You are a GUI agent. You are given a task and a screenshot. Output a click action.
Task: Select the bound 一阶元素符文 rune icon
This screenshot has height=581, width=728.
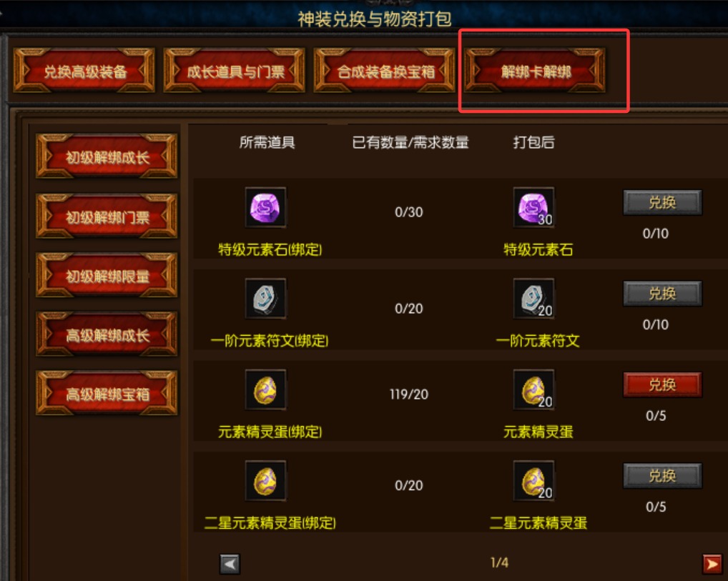[265, 298]
